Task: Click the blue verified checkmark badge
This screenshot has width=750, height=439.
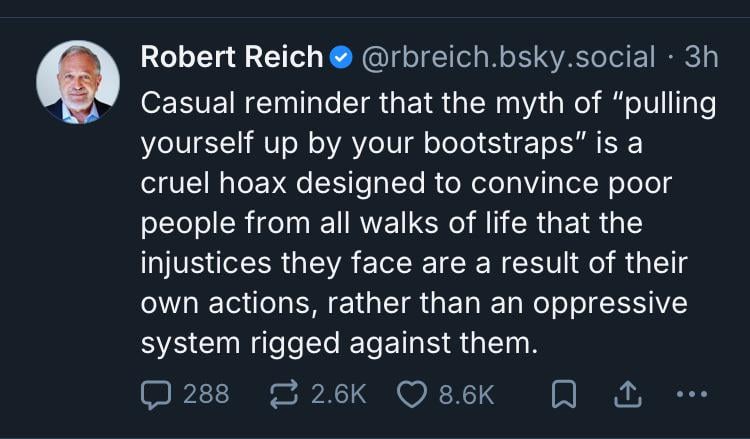Action: [341, 58]
